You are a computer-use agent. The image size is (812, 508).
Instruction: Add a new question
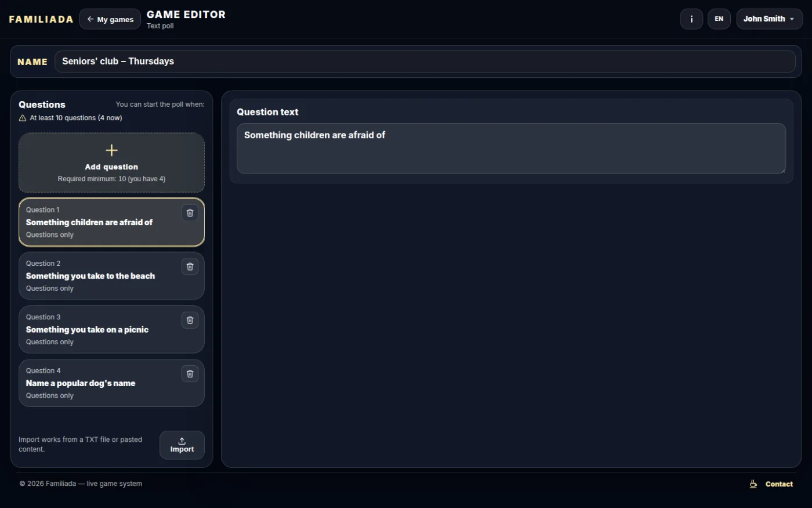[111, 163]
